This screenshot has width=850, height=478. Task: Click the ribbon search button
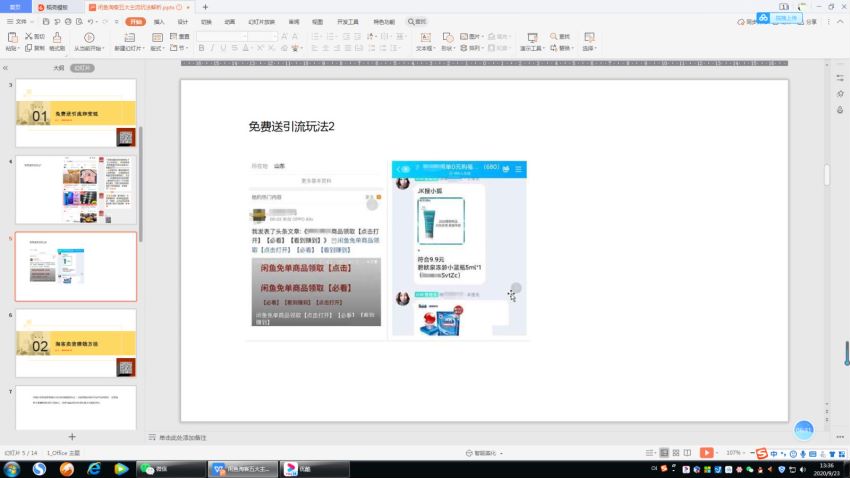click(417, 22)
